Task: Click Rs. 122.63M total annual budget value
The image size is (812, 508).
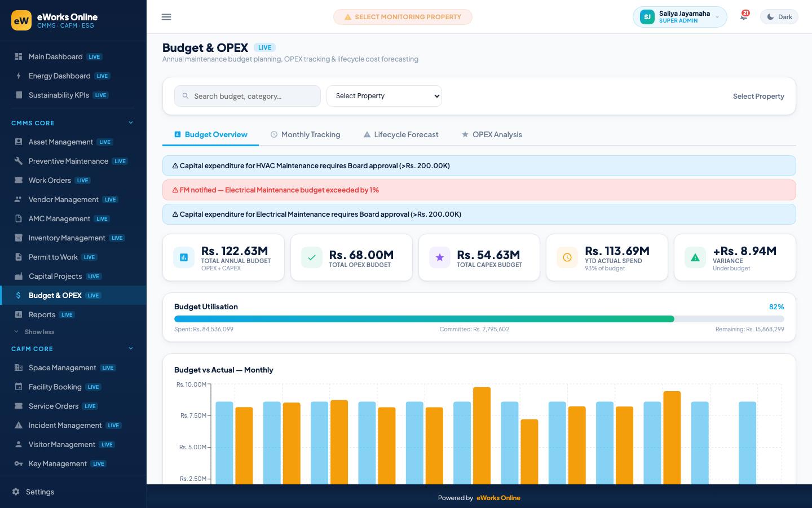Action: [235, 251]
